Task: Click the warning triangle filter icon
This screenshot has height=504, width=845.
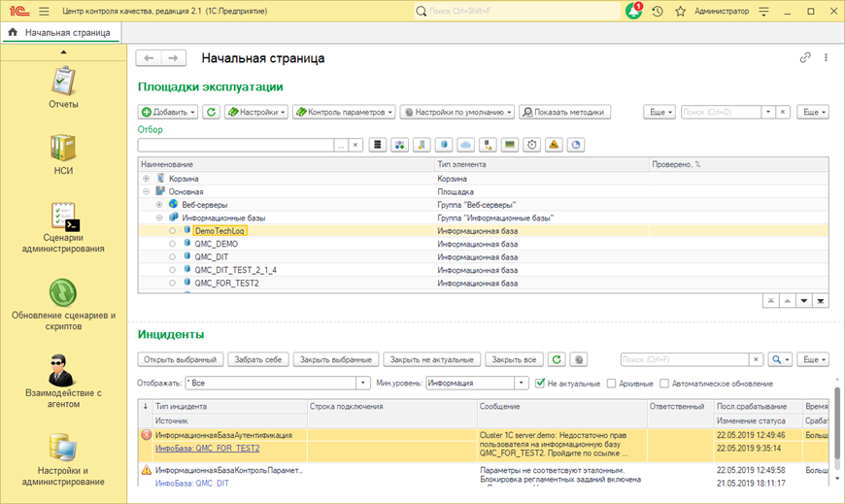Action: (x=554, y=145)
